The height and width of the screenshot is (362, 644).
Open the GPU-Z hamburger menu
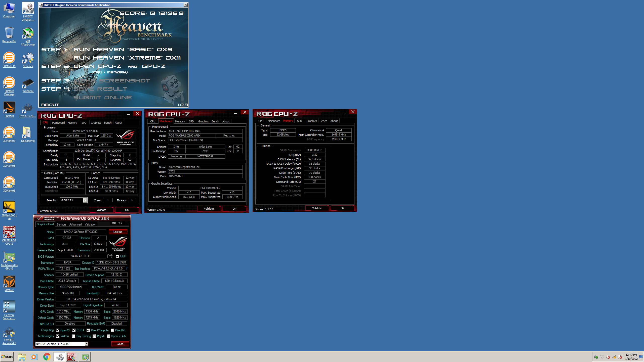[x=127, y=223]
